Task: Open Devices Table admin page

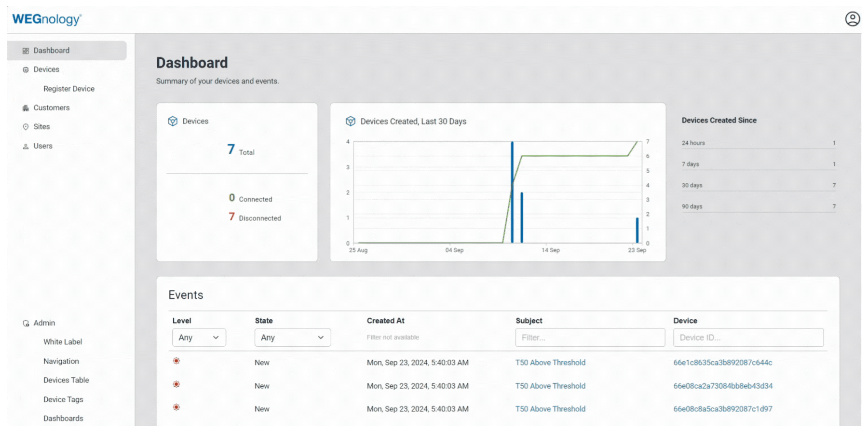Action: click(x=66, y=380)
